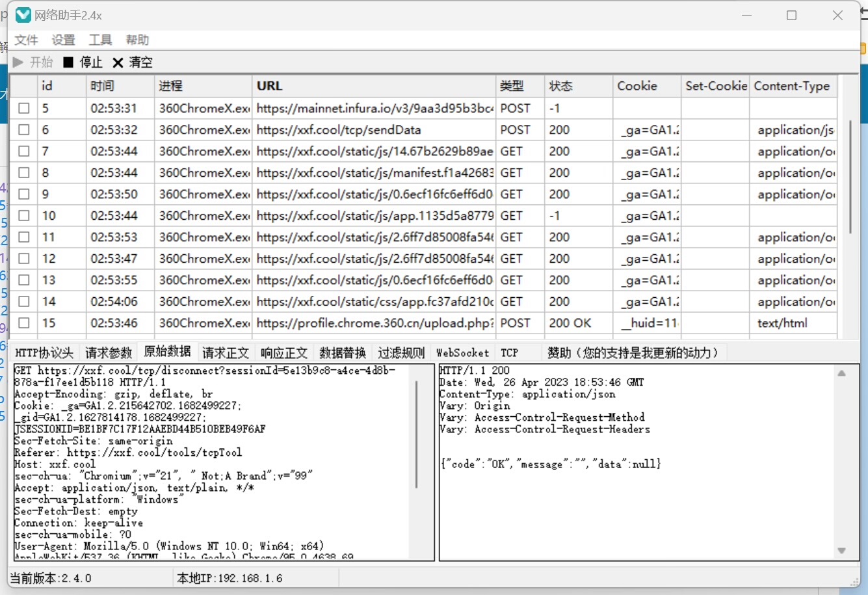Viewport: 868px width, 595px height.
Task: Click the 本地IP:192.168.1.6 status text
Action: tap(230, 578)
